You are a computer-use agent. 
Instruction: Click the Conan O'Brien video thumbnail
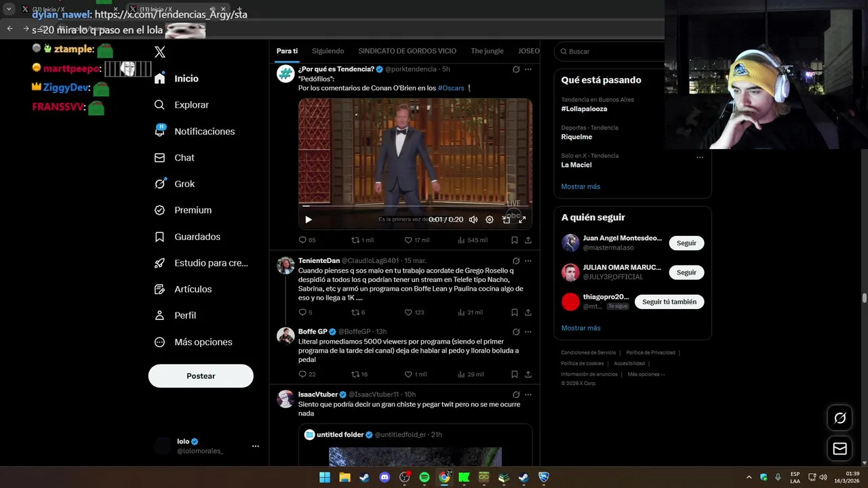click(x=415, y=164)
